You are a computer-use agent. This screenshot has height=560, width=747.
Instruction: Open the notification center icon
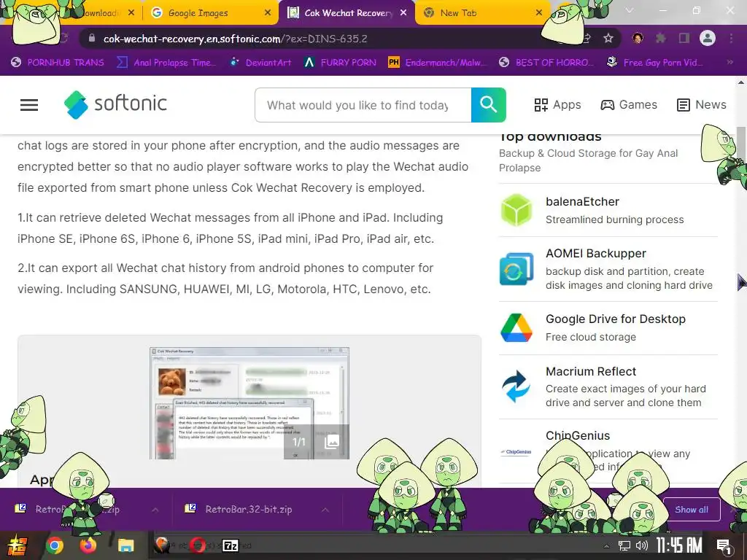coord(724,546)
